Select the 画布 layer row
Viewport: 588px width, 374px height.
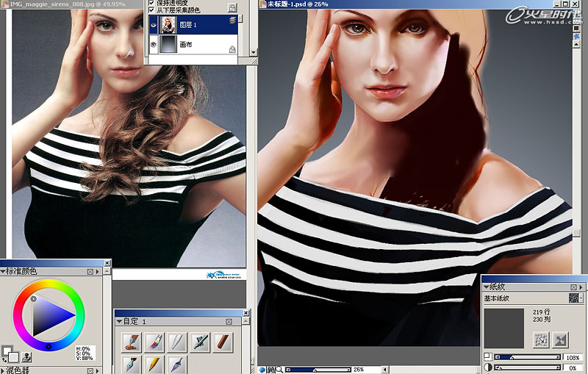point(193,45)
